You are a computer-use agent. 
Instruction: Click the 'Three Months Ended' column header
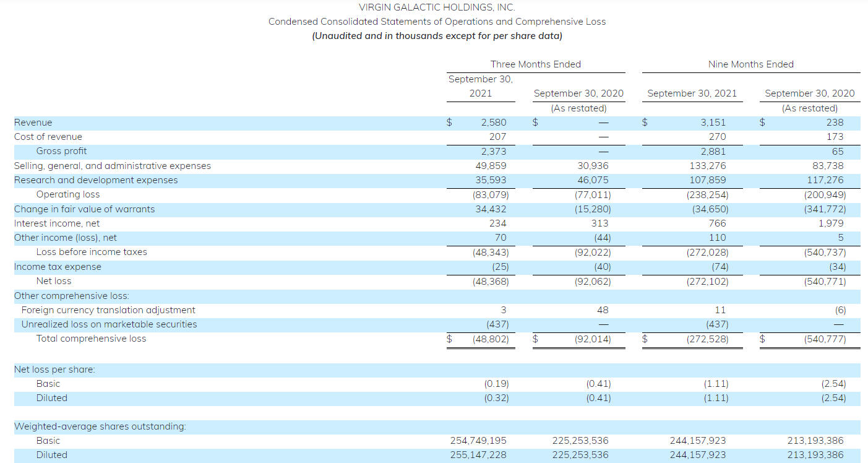click(x=536, y=64)
